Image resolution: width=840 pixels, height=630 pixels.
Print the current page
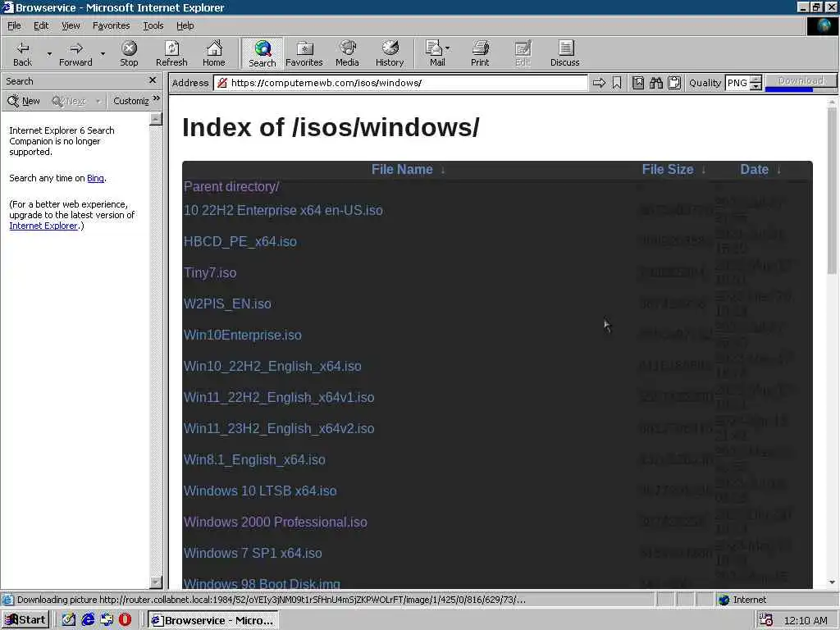[x=480, y=53]
